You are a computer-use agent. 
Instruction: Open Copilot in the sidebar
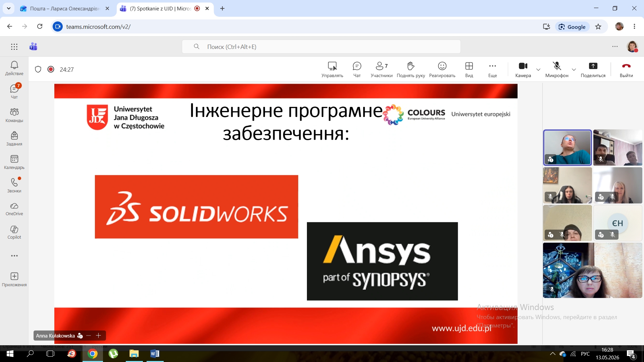14,232
